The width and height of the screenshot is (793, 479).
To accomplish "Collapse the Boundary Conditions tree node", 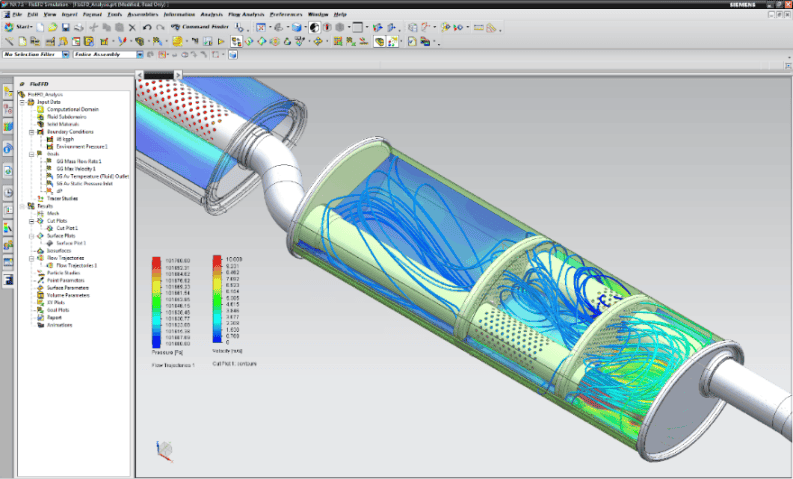I will point(33,131).
